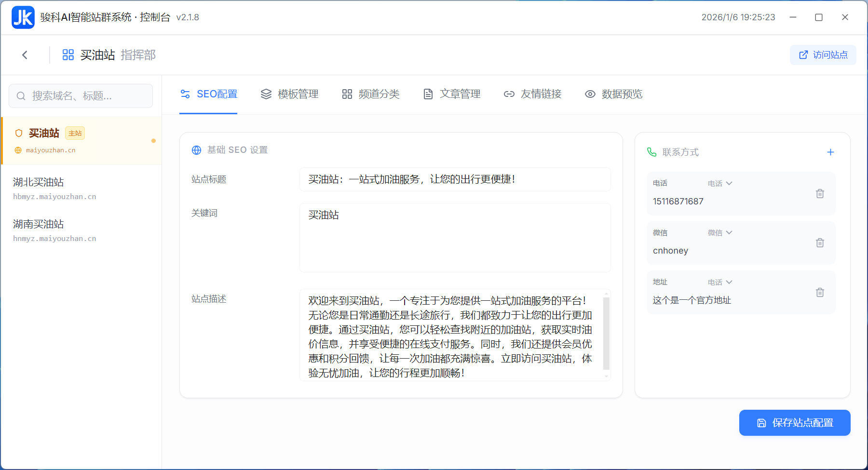Click the 保存站点配置 button
The width and height of the screenshot is (868, 470).
[794, 423]
